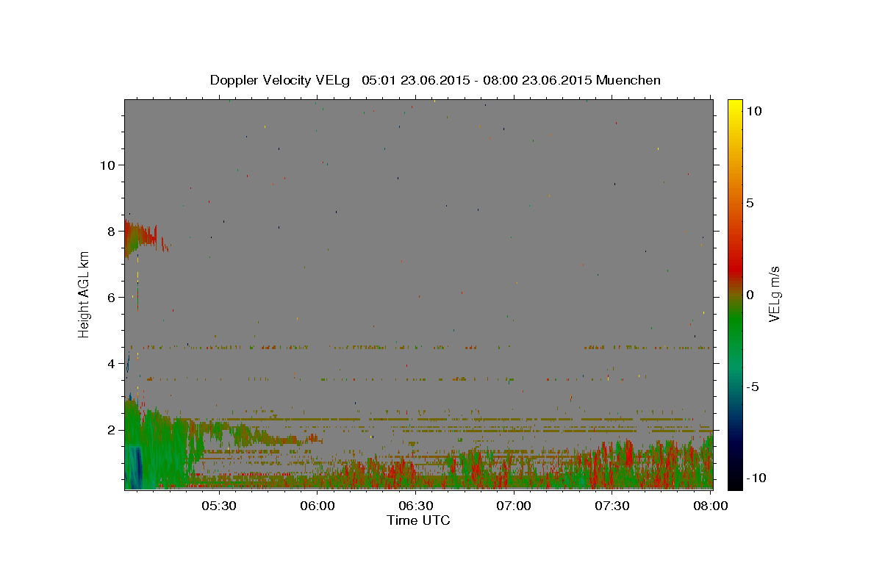Image resolution: width=882 pixels, height=588 pixels.
Task: Click the '06:00' time axis label
Action: [318, 506]
